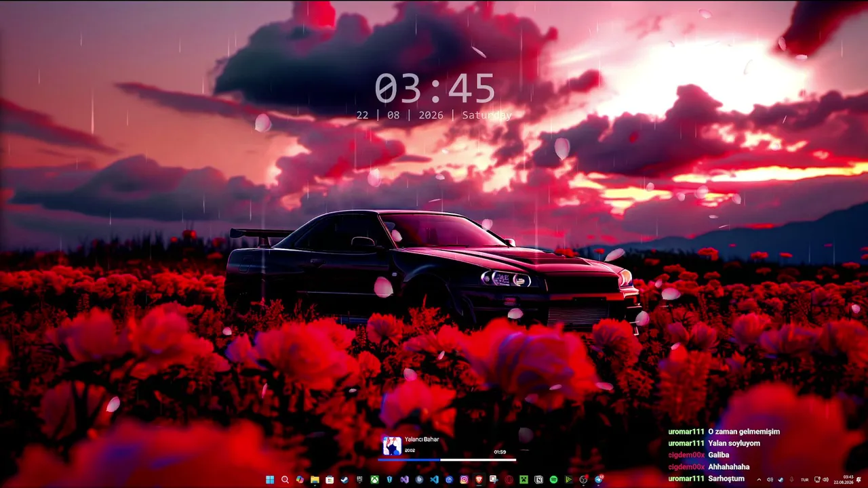Click uromar111 message 'Sarhoştum'
Screen dimensions: 868x488
coord(726,479)
